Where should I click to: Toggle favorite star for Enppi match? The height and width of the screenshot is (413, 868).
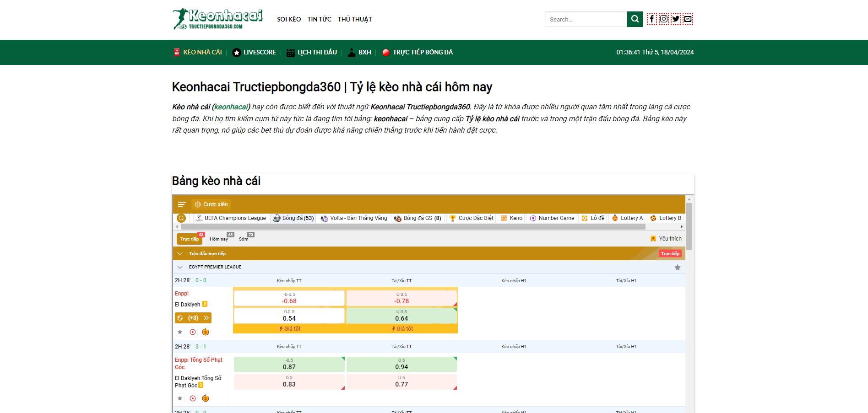point(180,332)
